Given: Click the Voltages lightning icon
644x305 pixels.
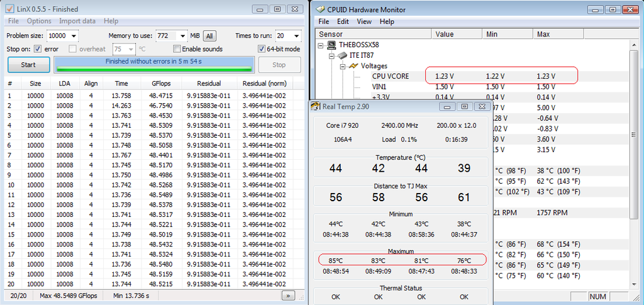Looking at the screenshot, I should 353,65.
